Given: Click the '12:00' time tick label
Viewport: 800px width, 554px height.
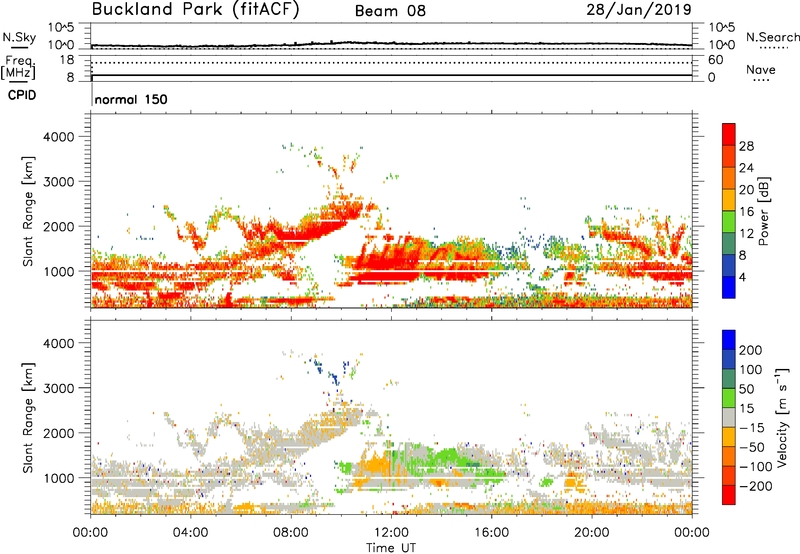Looking at the screenshot, I should (391, 533).
